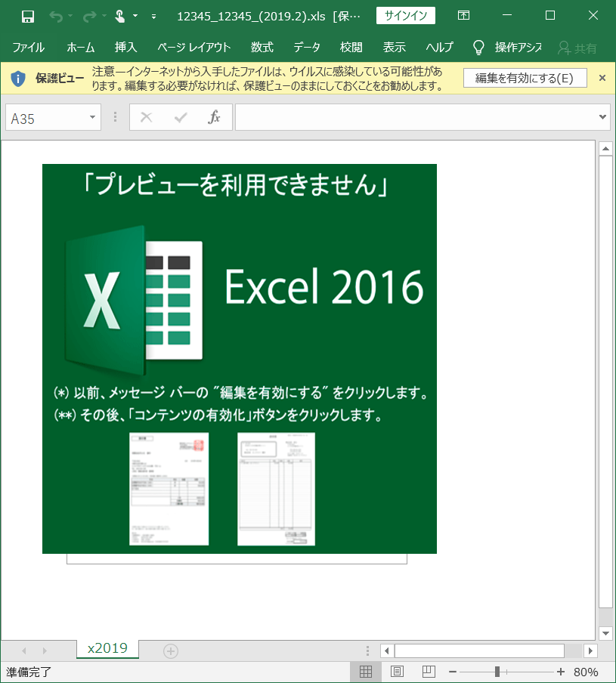Switch to Page Break Preview icon
Viewport: 616px width, 683px height.
[x=429, y=672]
